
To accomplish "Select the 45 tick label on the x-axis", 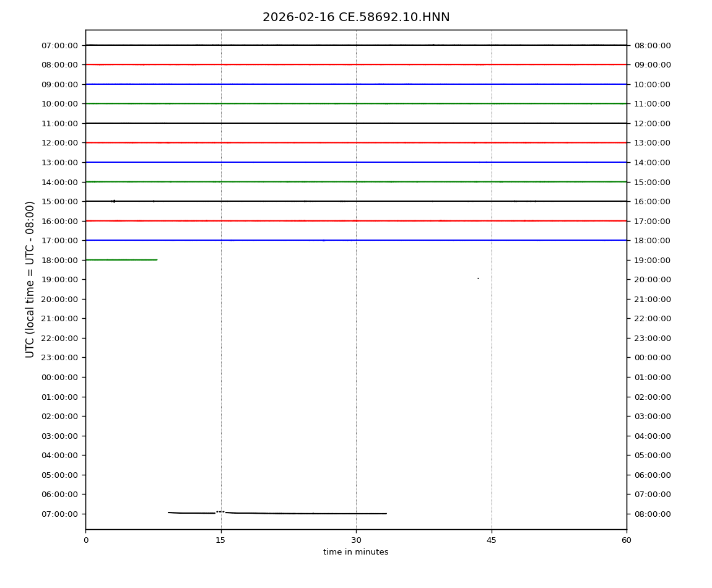I will pos(492,540).
